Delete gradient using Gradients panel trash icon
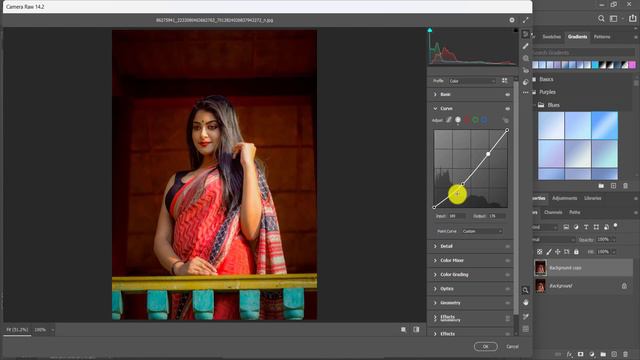Screen dimensions: 640x360 625,186
